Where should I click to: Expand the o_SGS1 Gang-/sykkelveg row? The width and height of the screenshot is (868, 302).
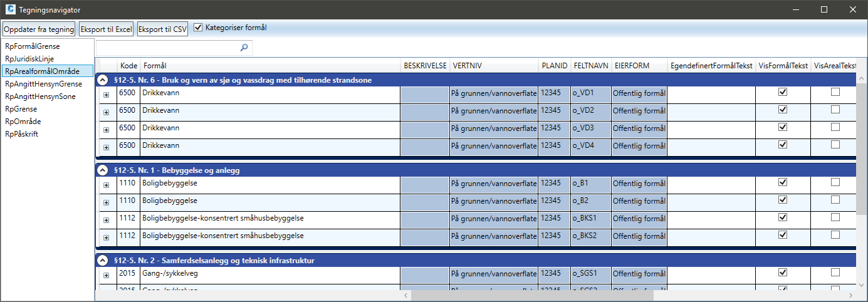click(x=106, y=275)
